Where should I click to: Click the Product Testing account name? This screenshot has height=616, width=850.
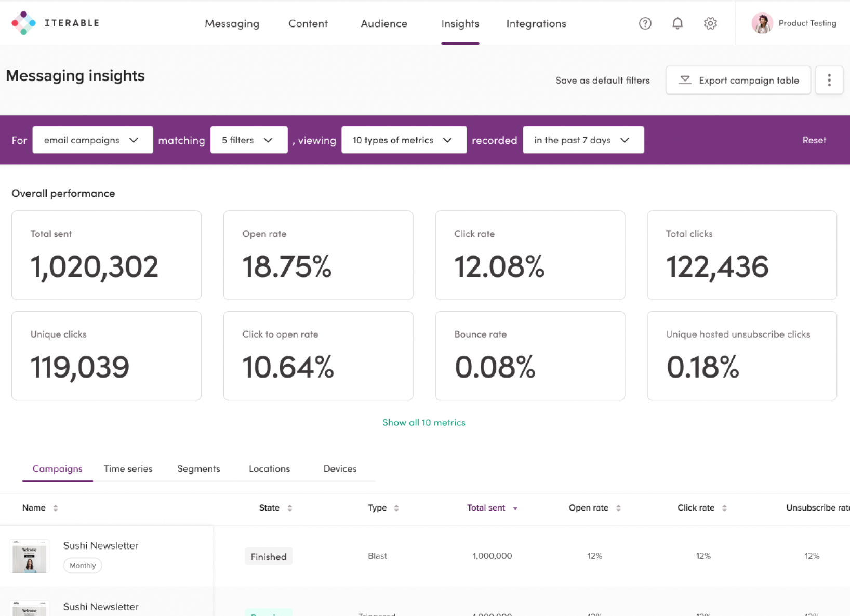(x=807, y=23)
